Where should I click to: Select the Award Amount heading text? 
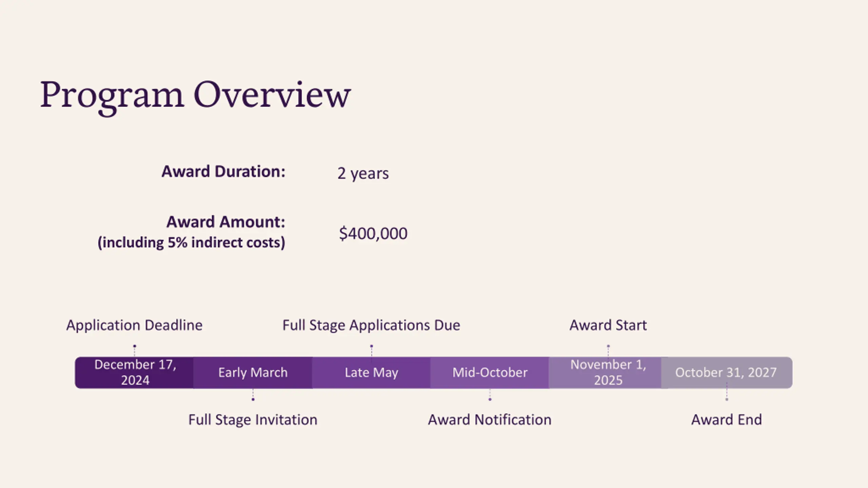[225, 222]
